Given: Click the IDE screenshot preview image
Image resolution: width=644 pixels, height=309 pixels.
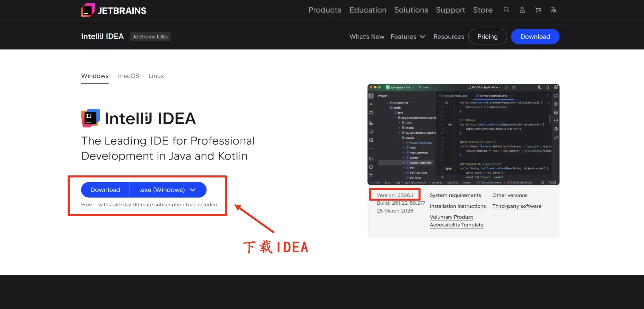Looking at the screenshot, I should (x=463, y=134).
